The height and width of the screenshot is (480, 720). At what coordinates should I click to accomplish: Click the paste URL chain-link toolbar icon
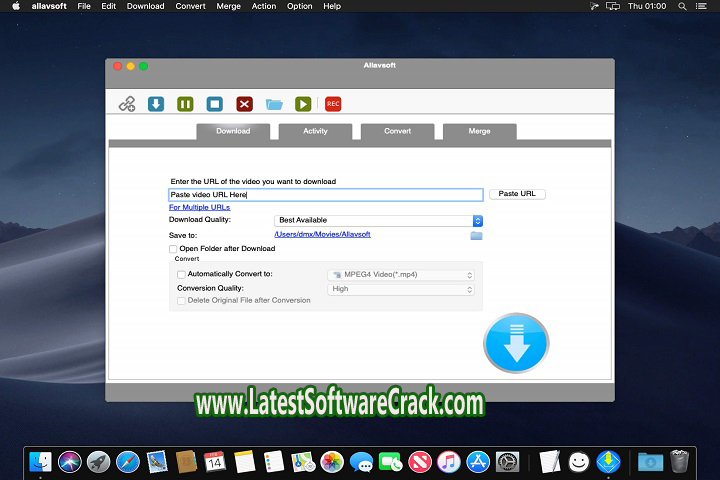[127, 104]
